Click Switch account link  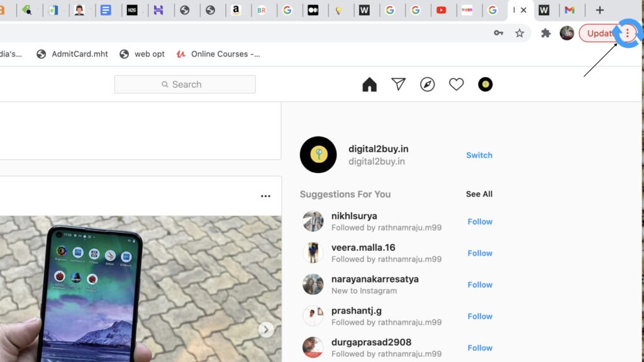pos(479,155)
